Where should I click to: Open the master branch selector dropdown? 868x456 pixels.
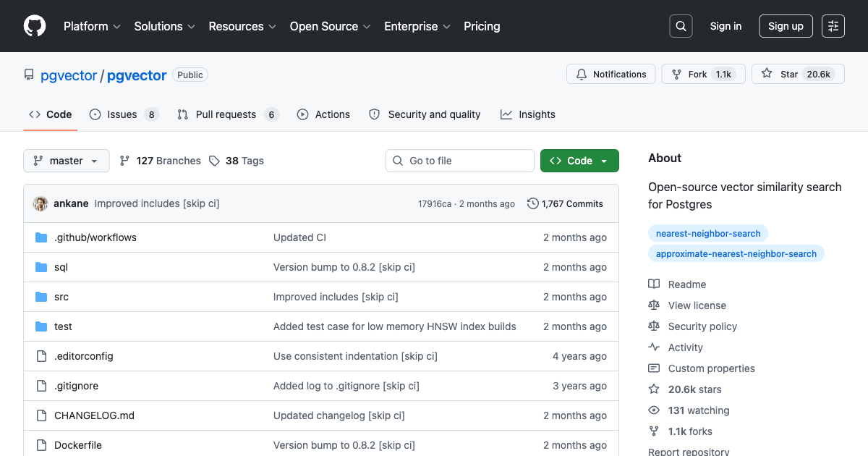(67, 161)
